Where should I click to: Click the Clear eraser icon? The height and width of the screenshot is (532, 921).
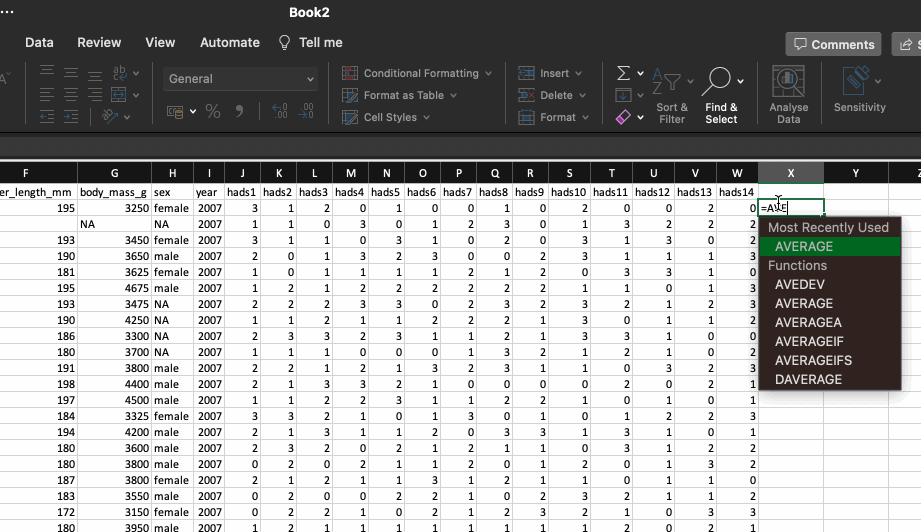point(624,117)
